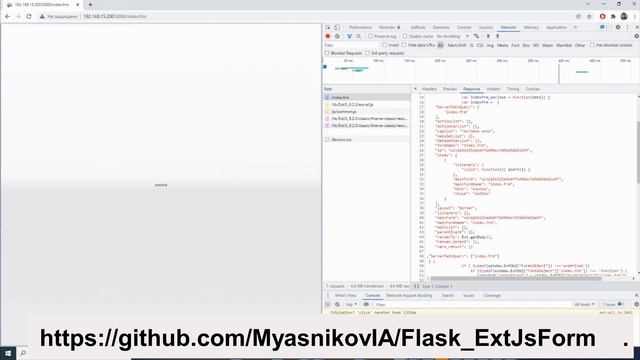Toggle the device toolbar icon
The image size is (640, 360).
click(x=337, y=27)
